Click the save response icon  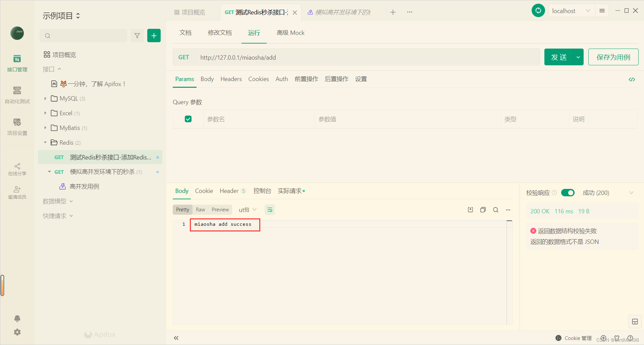pos(471,210)
